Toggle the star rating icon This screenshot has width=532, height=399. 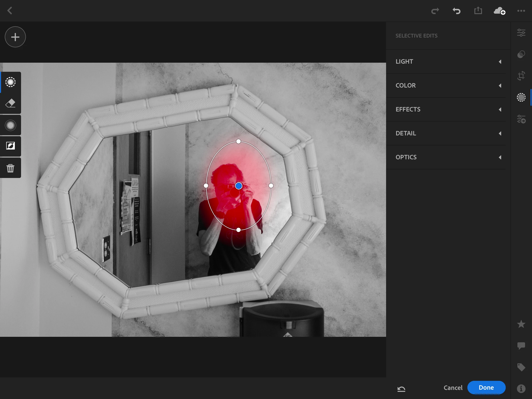[521, 324]
